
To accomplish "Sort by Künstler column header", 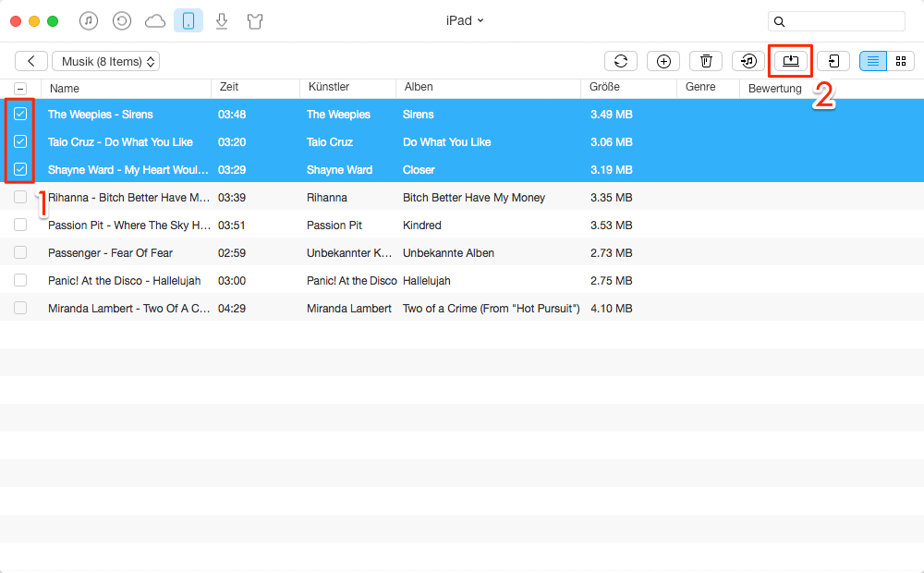I will tap(348, 89).
